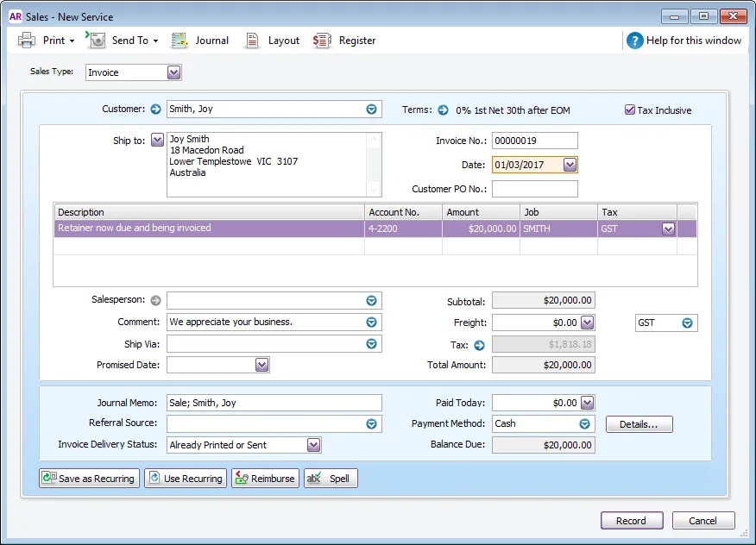Image resolution: width=756 pixels, height=545 pixels.
Task: Click the Invoice No. field
Action: pos(535,141)
